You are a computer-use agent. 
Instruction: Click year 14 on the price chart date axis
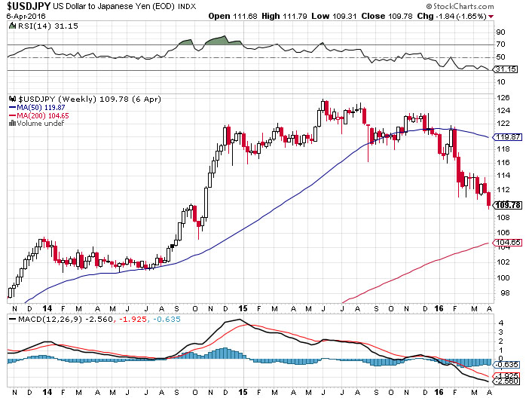coord(47,308)
